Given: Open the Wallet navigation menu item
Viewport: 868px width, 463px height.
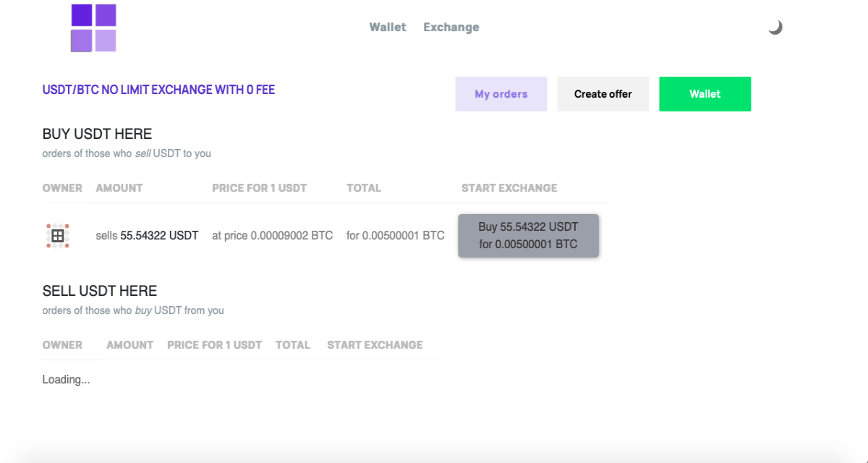Looking at the screenshot, I should click(388, 27).
